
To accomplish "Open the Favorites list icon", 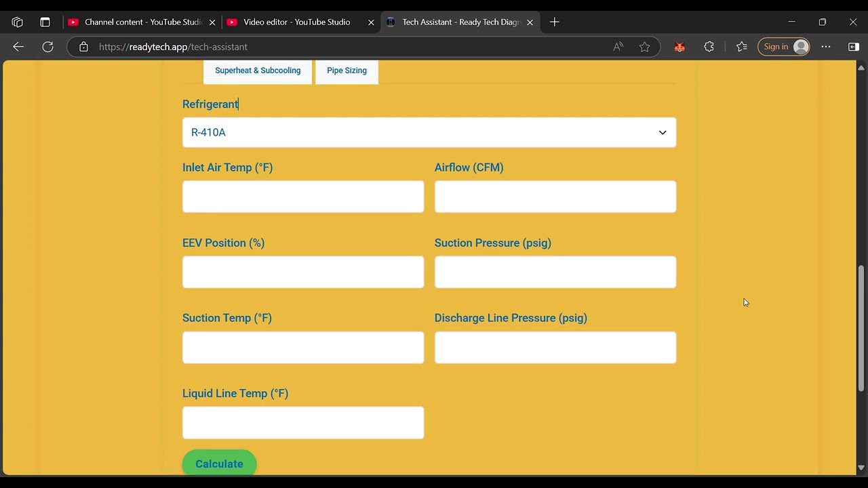I will point(741,47).
